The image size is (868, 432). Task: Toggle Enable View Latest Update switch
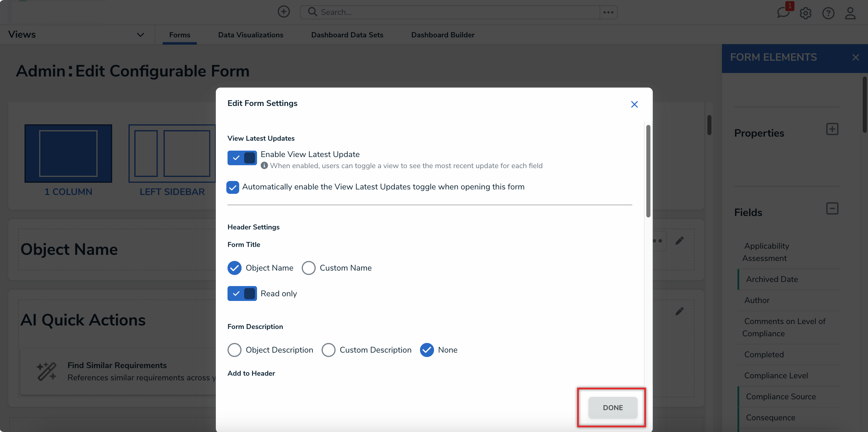[x=242, y=158]
